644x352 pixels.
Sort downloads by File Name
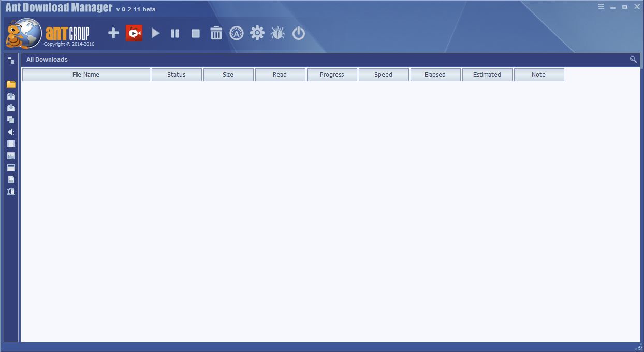point(85,74)
